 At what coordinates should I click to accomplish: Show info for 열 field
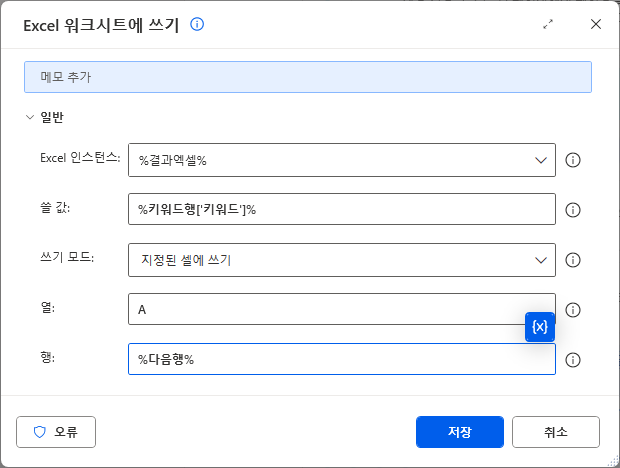[573, 310]
